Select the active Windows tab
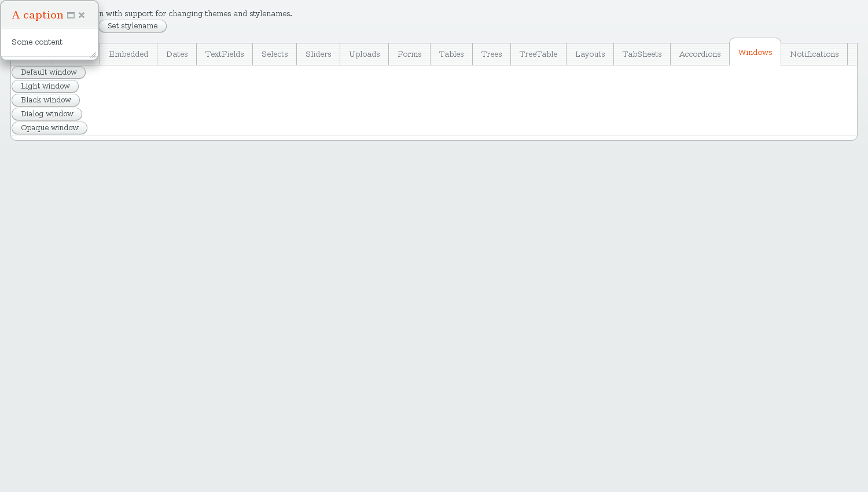Image resolution: width=868 pixels, height=492 pixels. coord(755,53)
